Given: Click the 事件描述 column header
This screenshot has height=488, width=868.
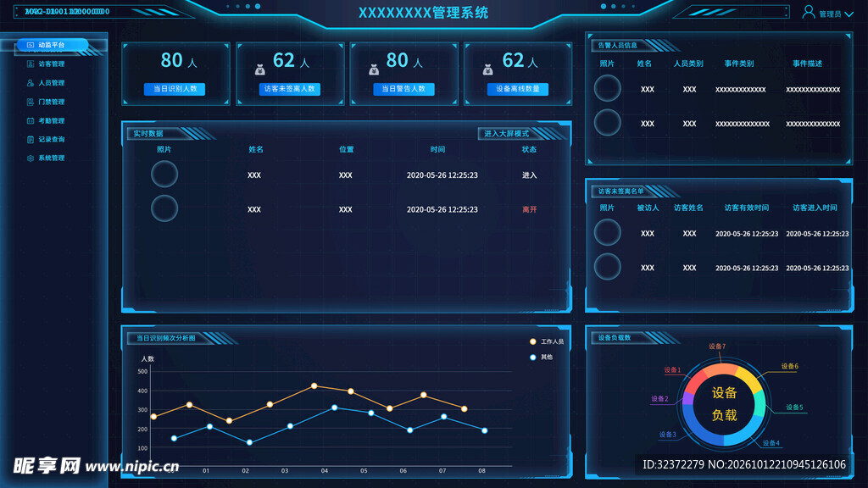Looking at the screenshot, I should [x=807, y=64].
